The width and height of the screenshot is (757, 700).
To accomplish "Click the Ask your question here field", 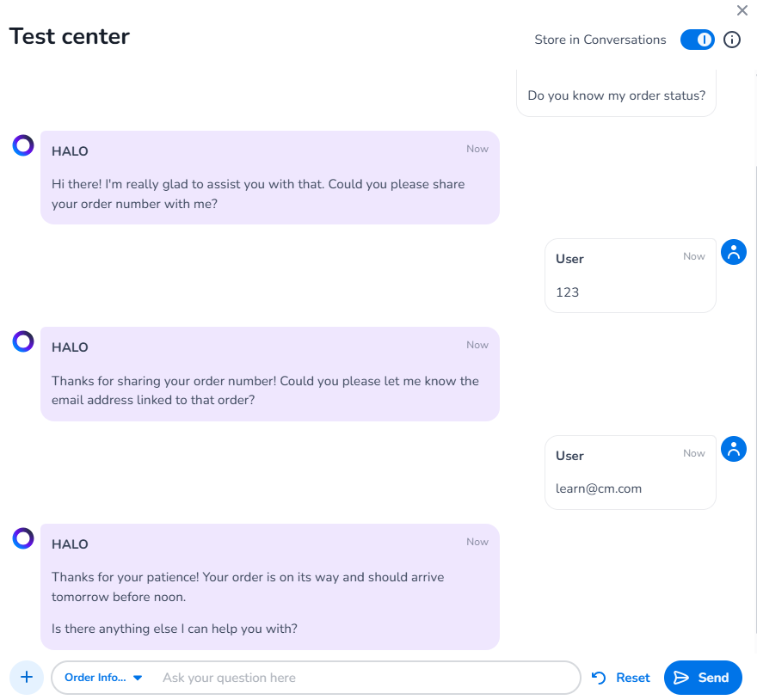I will click(367, 678).
